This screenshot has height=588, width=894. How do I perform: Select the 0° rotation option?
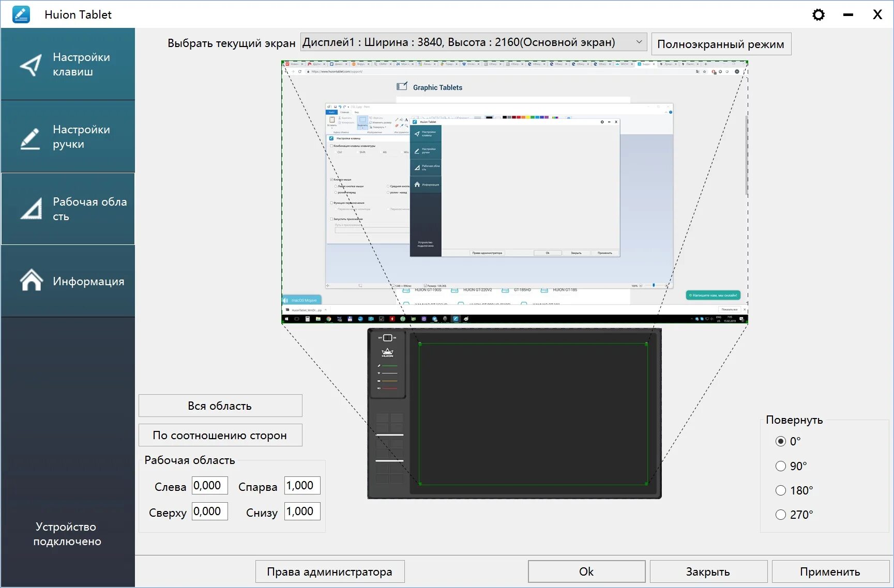(781, 441)
